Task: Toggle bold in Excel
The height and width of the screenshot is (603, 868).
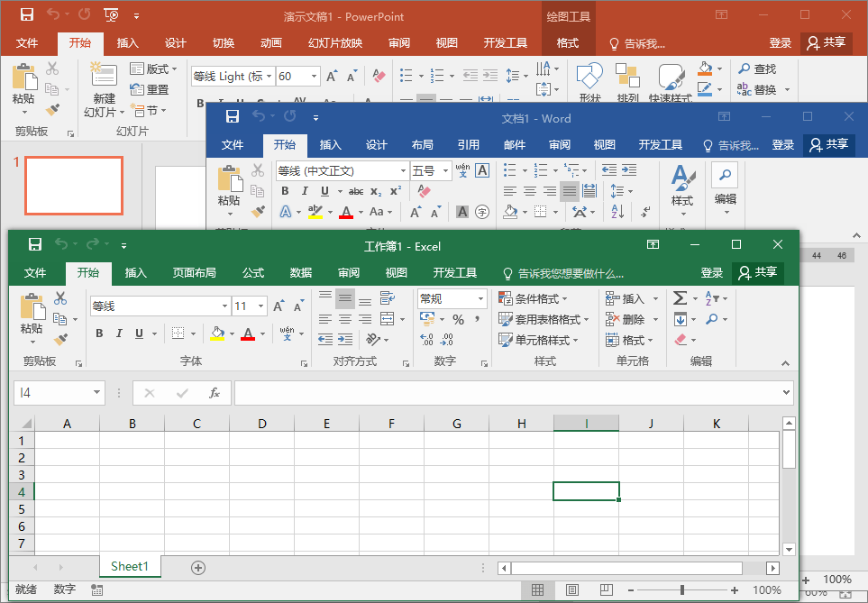Action: pos(99,333)
